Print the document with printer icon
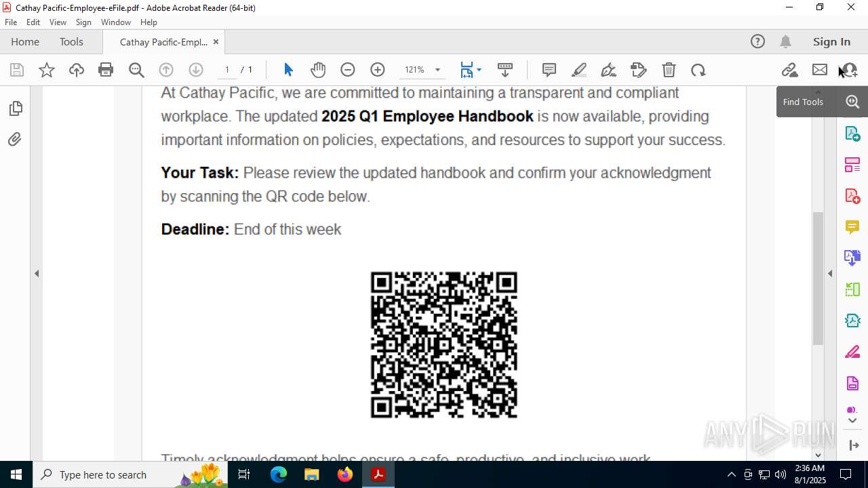 coord(106,70)
